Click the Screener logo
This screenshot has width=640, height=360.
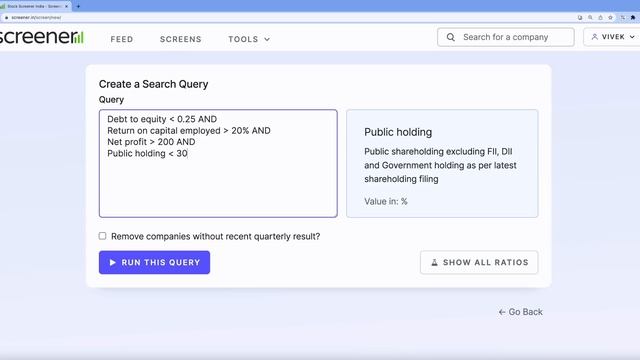pyautogui.click(x=42, y=37)
